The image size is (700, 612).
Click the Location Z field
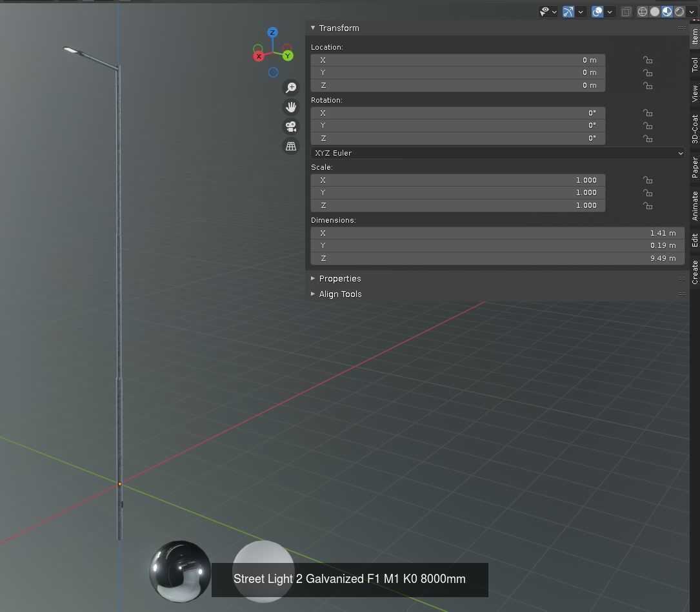tap(458, 85)
